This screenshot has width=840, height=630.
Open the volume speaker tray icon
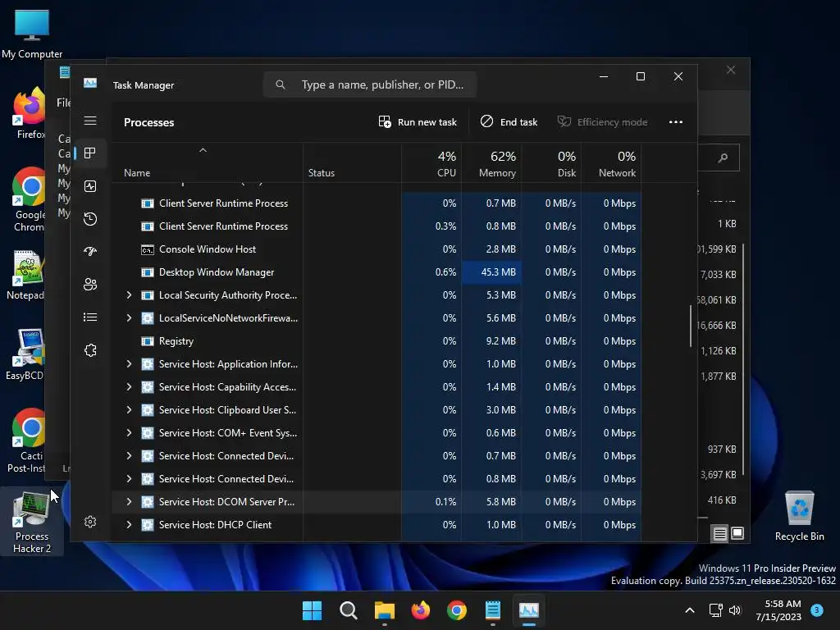(x=735, y=610)
